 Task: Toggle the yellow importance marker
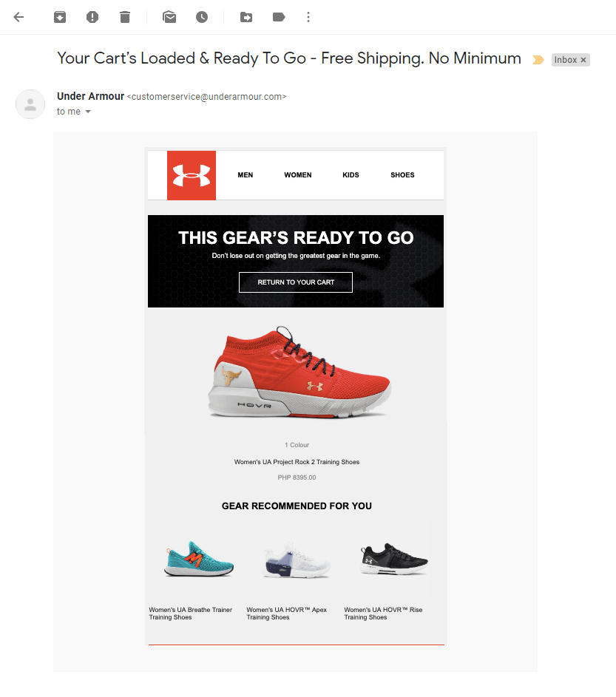click(x=538, y=60)
